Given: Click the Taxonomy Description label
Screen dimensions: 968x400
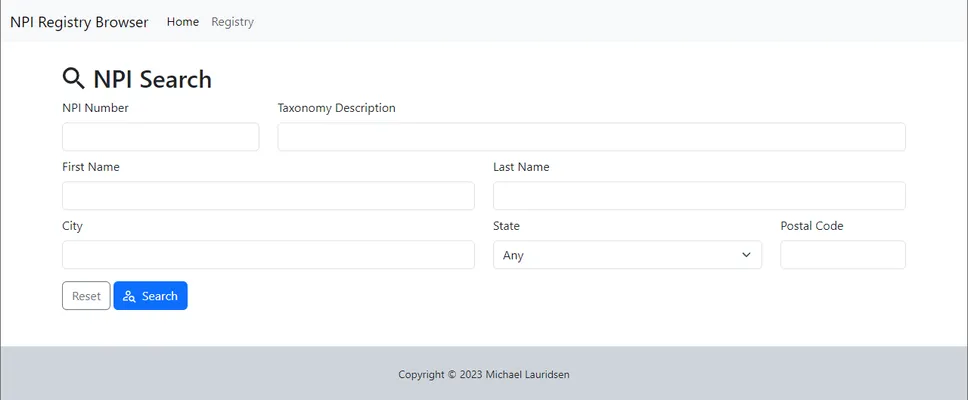Looking at the screenshot, I should point(336,108).
